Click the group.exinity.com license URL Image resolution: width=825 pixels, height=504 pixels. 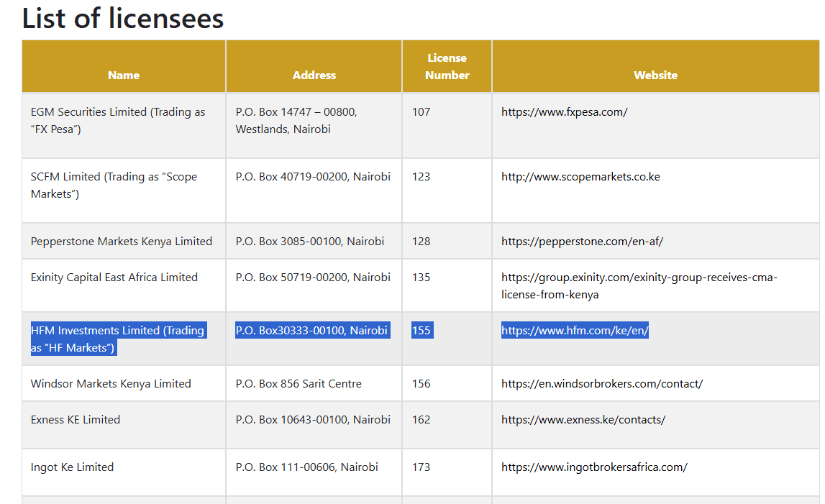click(x=639, y=278)
